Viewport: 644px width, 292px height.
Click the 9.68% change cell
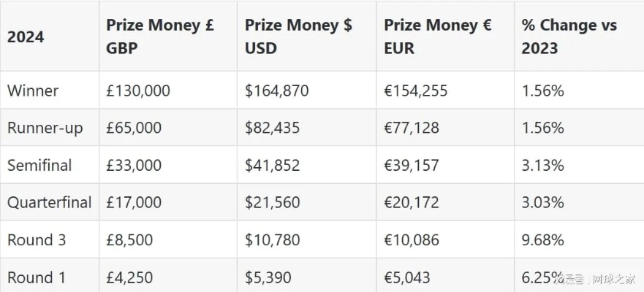(543, 240)
